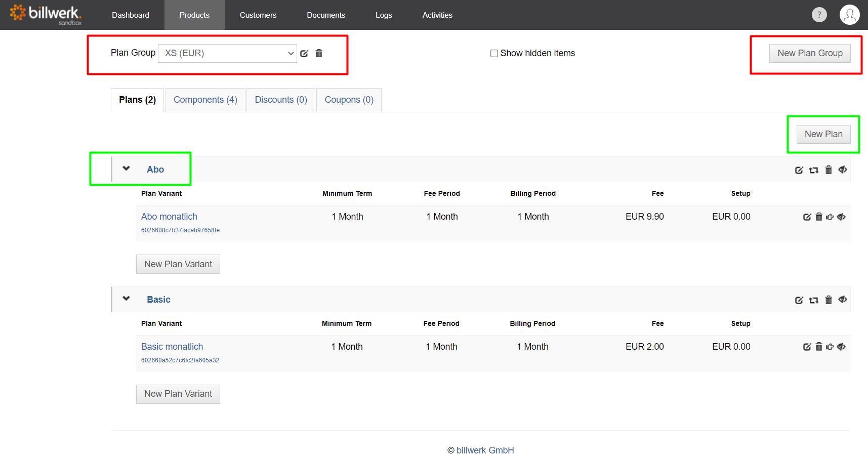868x457 pixels.
Task: Collapse the Basic plan section
Action: click(126, 299)
